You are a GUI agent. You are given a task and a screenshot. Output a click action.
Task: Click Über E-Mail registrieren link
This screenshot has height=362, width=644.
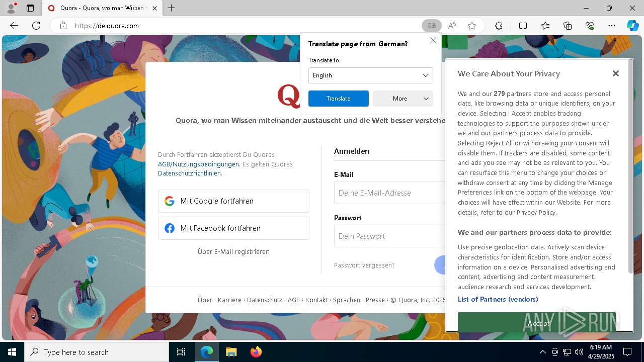point(233,251)
